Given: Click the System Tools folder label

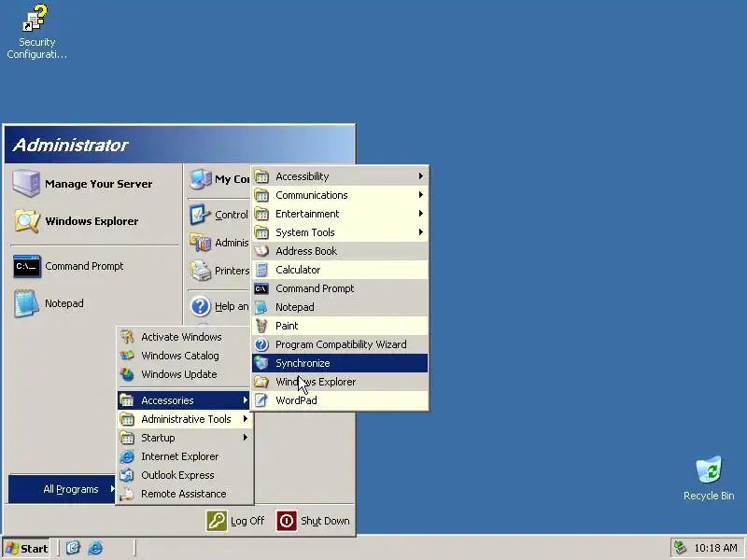Looking at the screenshot, I should tap(305, 232).
